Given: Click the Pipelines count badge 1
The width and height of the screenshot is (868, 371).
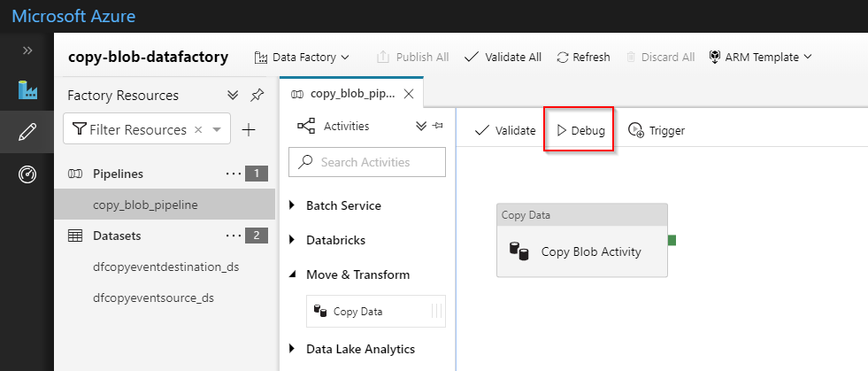Looking at the screenshot, I should click(257, 174).
